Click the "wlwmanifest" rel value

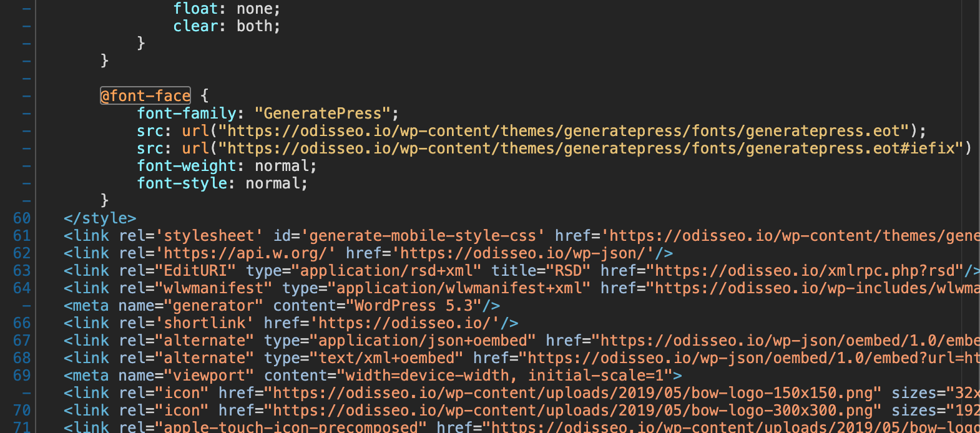coord(213,288)
